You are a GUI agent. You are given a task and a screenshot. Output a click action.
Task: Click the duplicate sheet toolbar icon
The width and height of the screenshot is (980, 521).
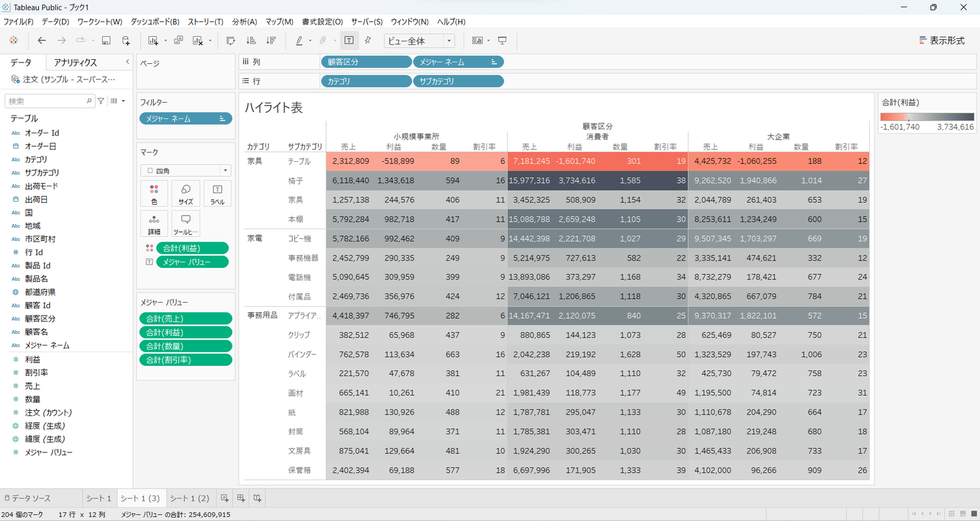(178, 41)
